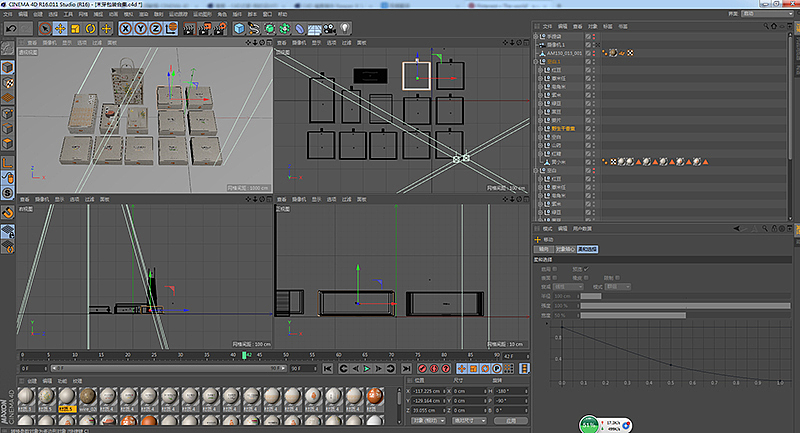Screen dimensions: 800x433
Task: Click the Render View clapperboard icon
Action: coord(189,29)
